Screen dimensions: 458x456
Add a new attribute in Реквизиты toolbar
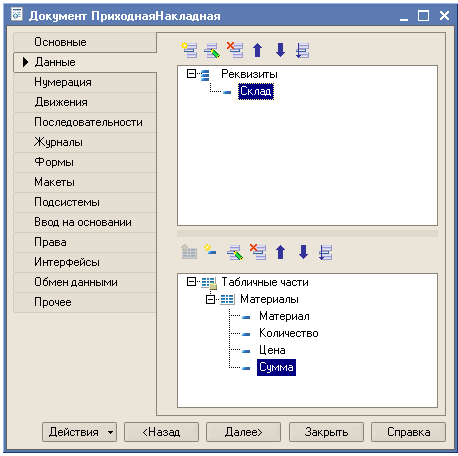189,50
